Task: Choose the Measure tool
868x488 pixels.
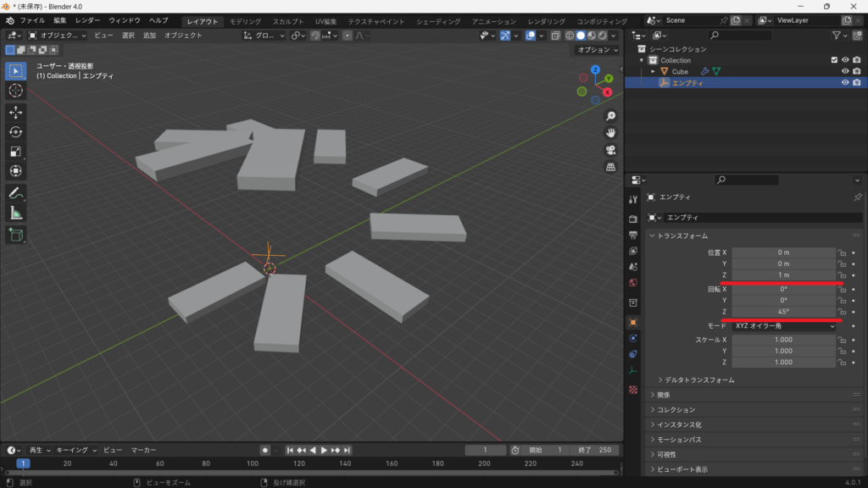Action: (15, 213)
